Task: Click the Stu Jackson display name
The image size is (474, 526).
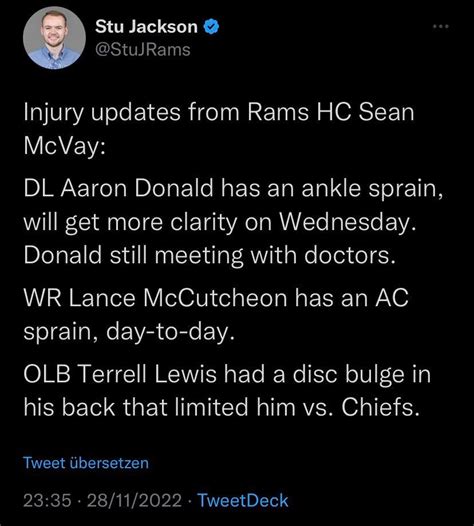Action: [x=146, y=27]
